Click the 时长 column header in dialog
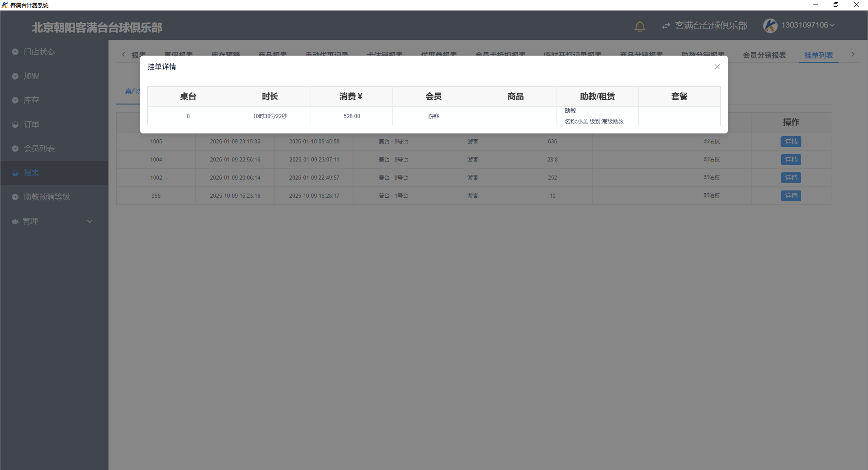Screen dimensions: 868x470 coord(270,96)
